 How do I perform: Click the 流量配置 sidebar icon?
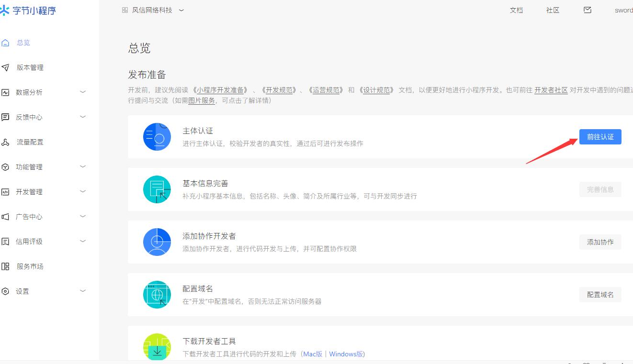(6, 143)
